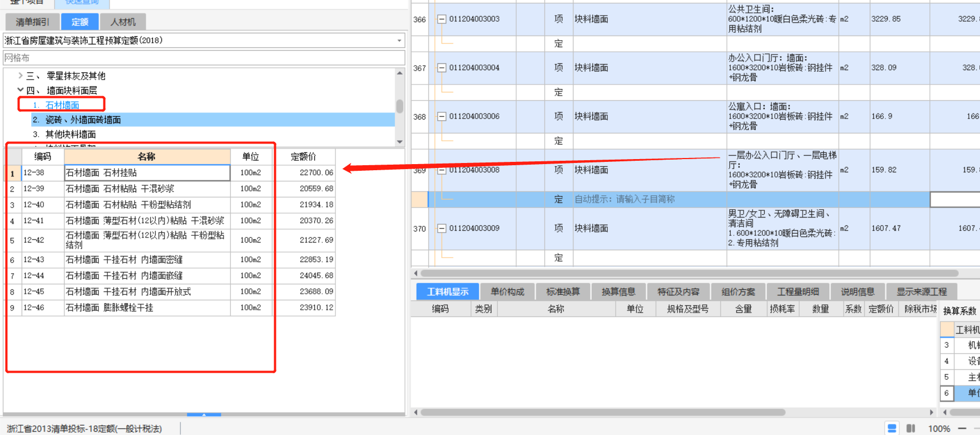Open the 标准换算 tab

click(563, 291)
